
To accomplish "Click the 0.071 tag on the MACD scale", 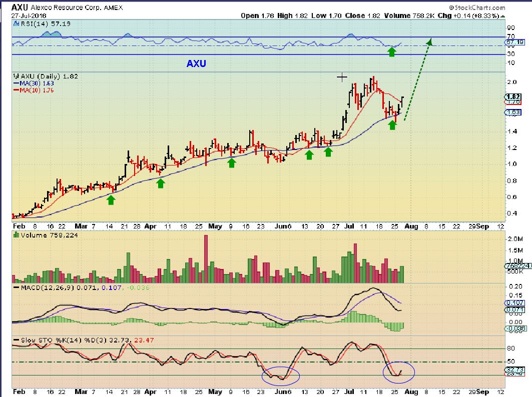I will (x=515, y=309).
